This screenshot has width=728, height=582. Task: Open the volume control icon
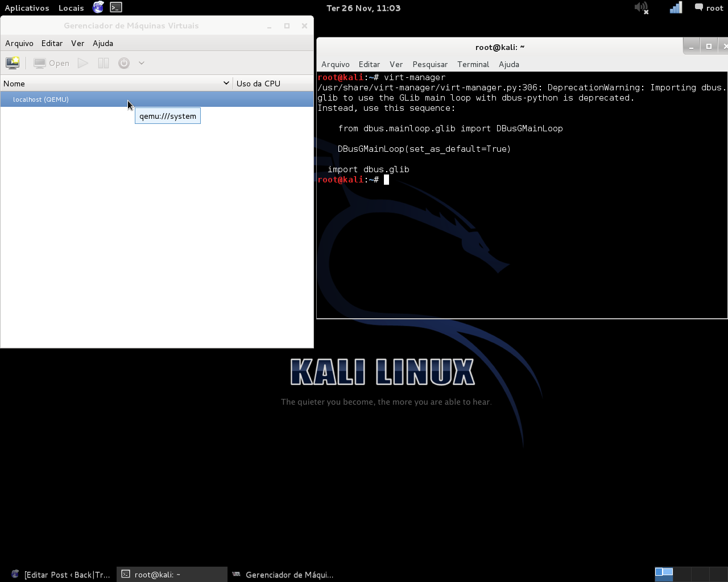coord(642,8)
